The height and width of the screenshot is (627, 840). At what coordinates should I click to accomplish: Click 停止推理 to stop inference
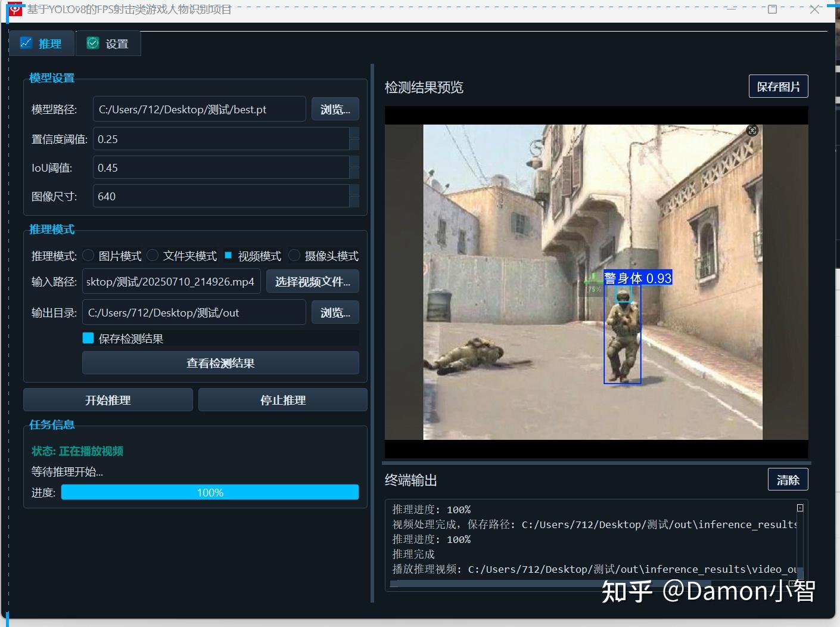pos(282,400)
